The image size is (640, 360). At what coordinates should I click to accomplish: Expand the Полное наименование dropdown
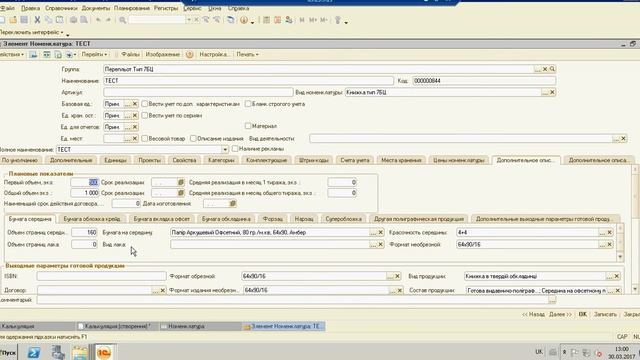[224, 150]
